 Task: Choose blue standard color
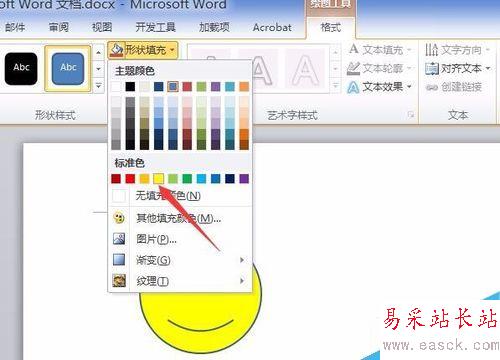216,179
